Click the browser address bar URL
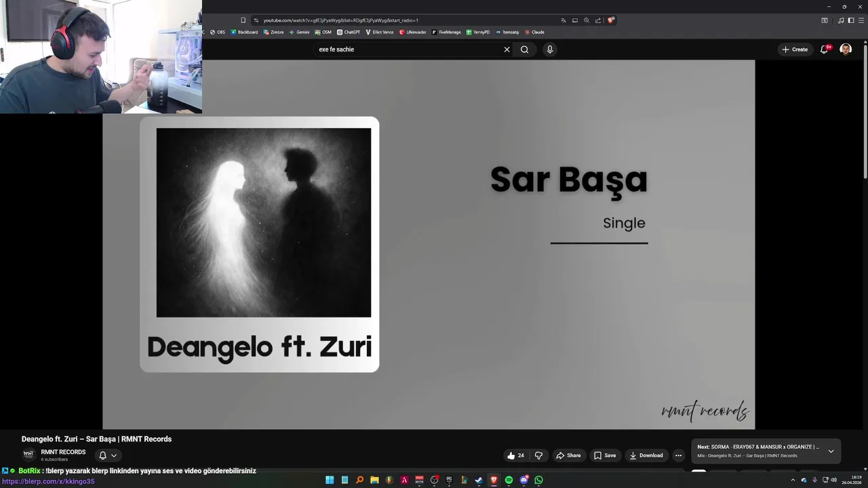The height and width of the screenshot is (488, 868). (x=340, y=20)
